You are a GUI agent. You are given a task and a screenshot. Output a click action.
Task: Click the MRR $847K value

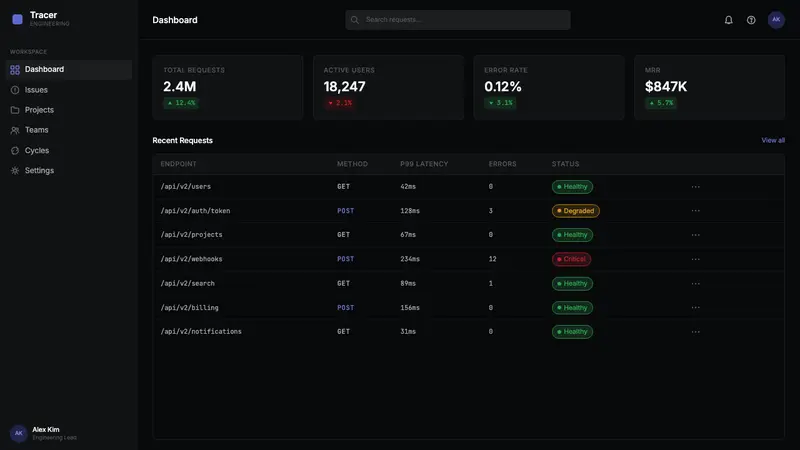click(666, 87)
